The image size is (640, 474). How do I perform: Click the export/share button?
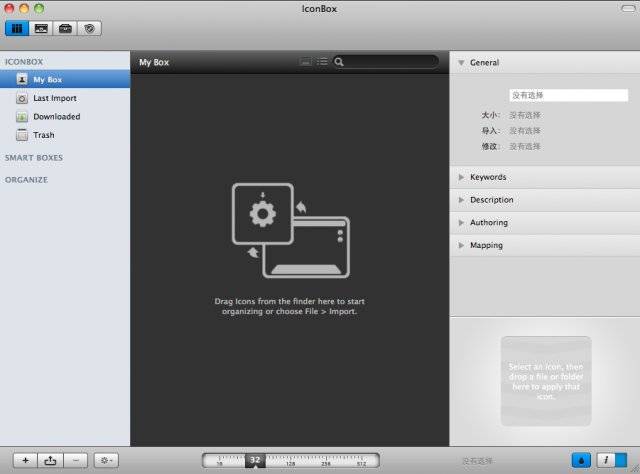point(50,461)
